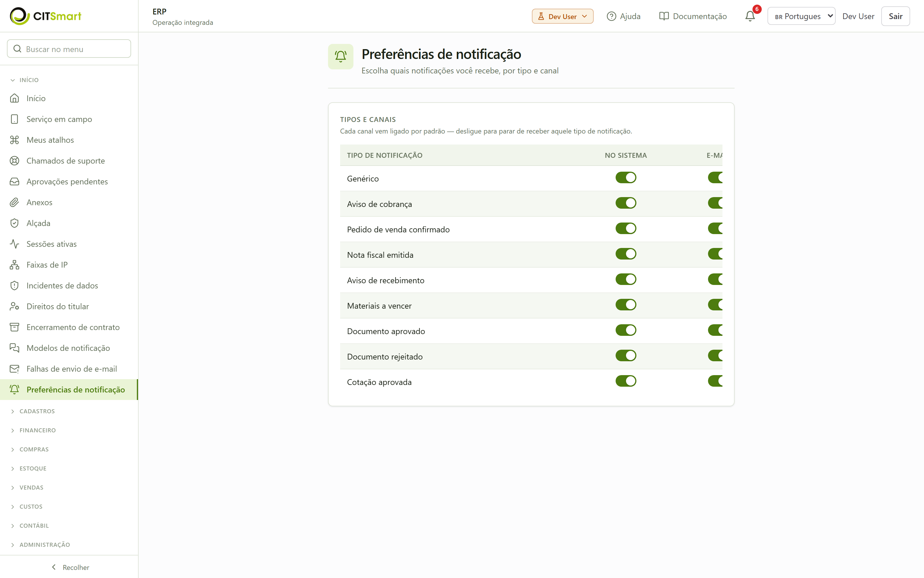Screen dimensions: 924x578
Task: Toggle No Sistema for Documento rejeitado
Action: [x=626, y=355]
